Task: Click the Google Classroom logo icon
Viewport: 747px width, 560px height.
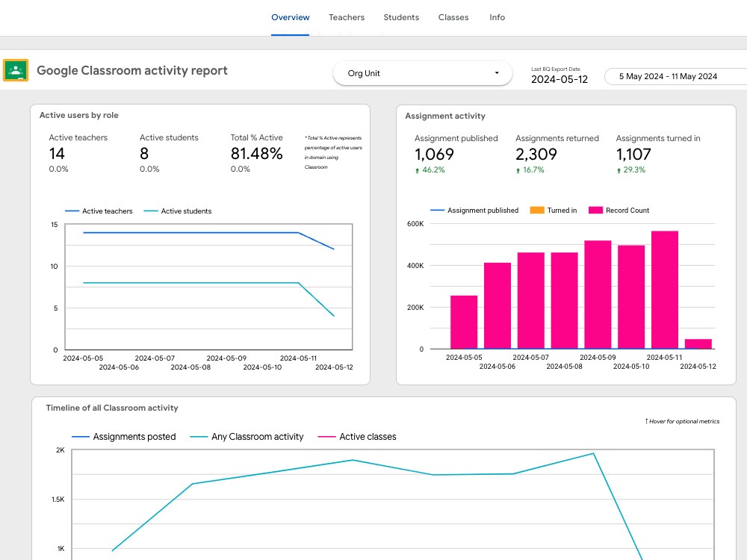Action: coord(16,70)
